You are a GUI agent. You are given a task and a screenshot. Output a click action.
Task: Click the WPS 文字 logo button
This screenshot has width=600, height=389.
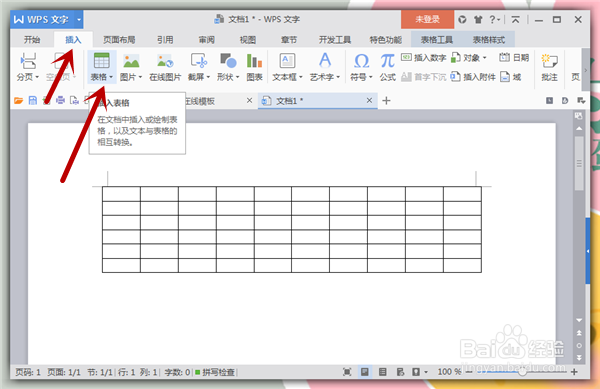[x=42, y=20]
